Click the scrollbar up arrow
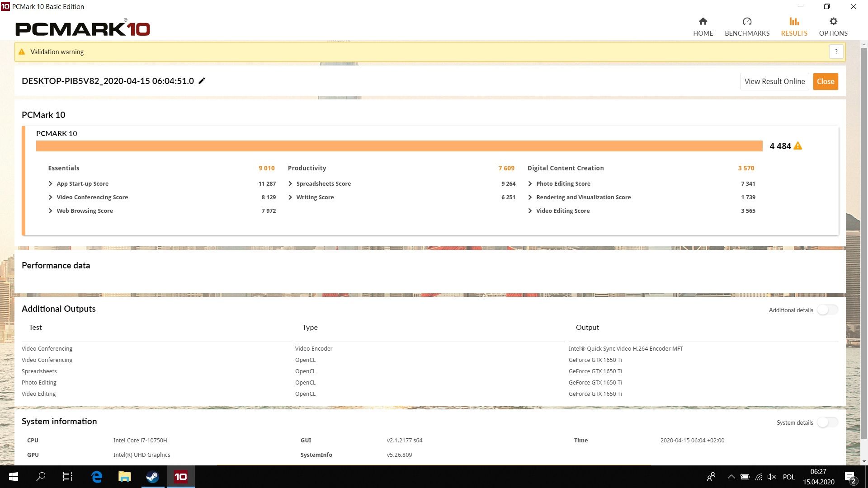 pyautogui.click(x=864, y=45)
